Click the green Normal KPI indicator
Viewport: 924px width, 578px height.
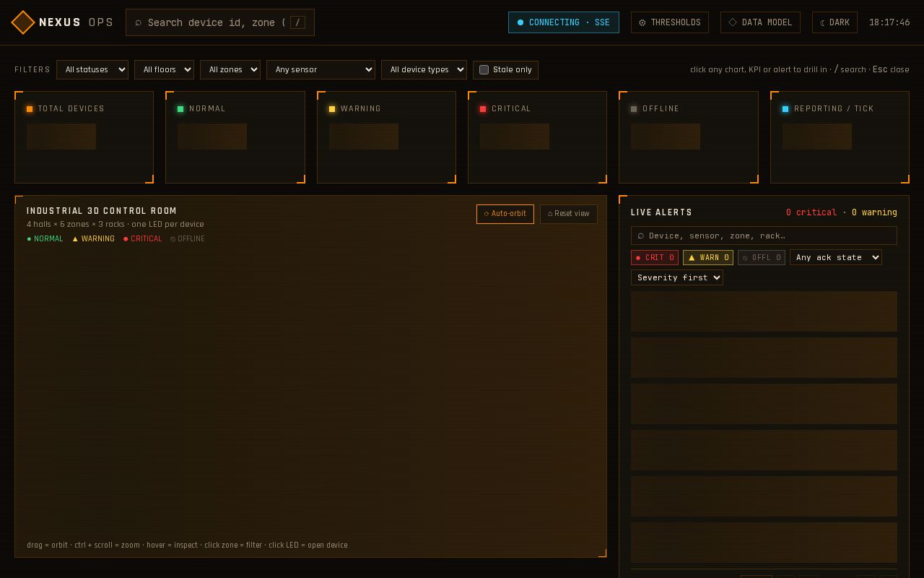tap(180, 109)
